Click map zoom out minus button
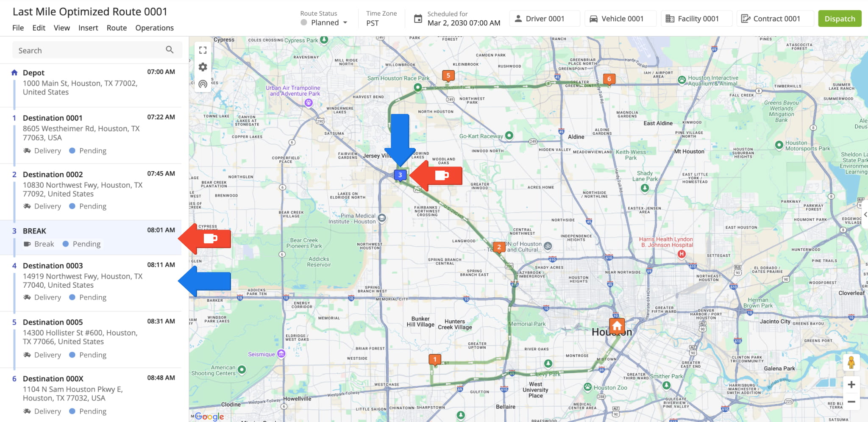The height and width of the screenshot is (422, 868). (x=851, y=402)
